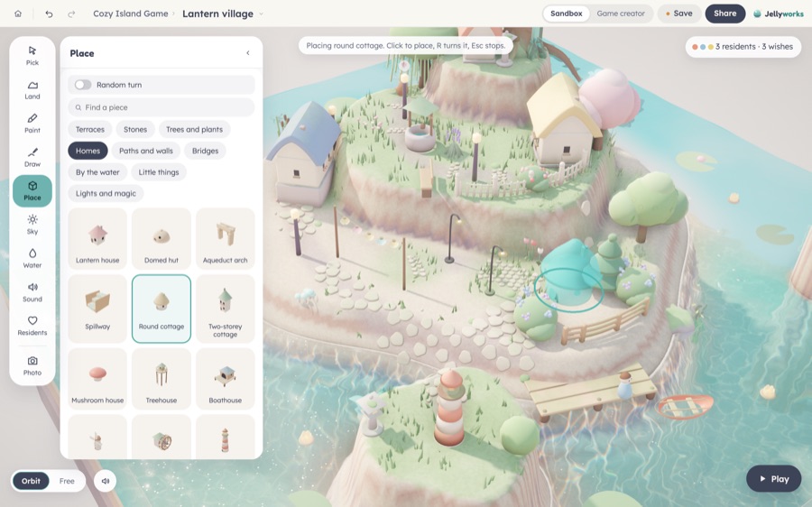Pick the Two-storey cottage piece
This screenshot has width=812, height=507.
[x=226, y=309]
